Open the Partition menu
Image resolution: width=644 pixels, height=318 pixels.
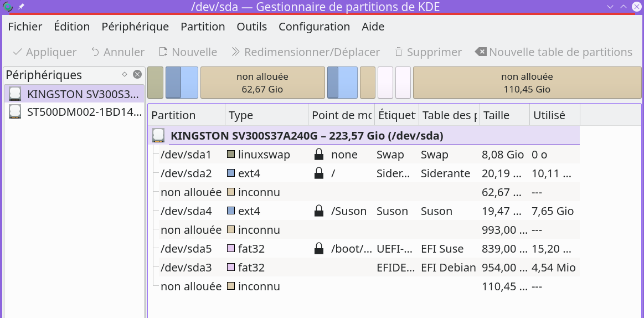click(203, 27)
